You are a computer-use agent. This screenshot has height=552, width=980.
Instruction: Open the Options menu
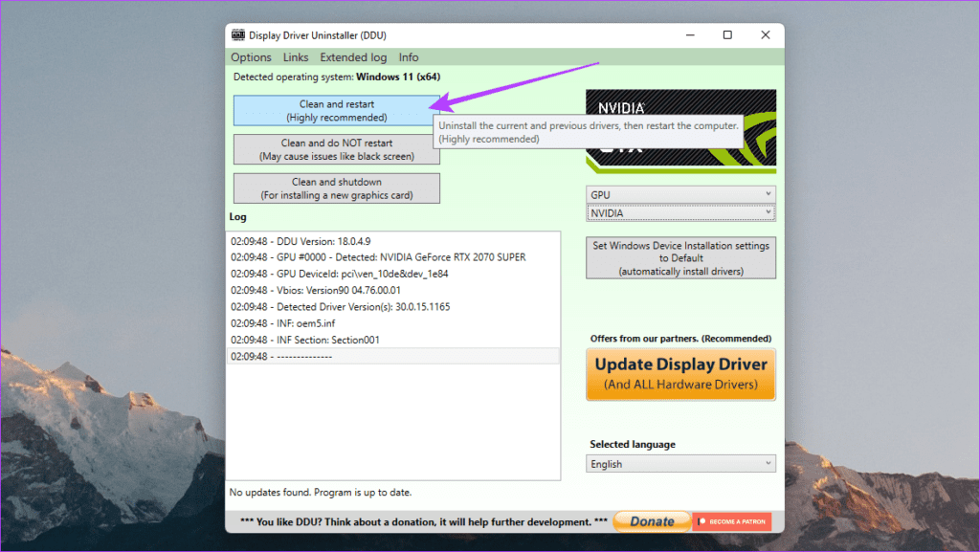click(x=251, y=56)
